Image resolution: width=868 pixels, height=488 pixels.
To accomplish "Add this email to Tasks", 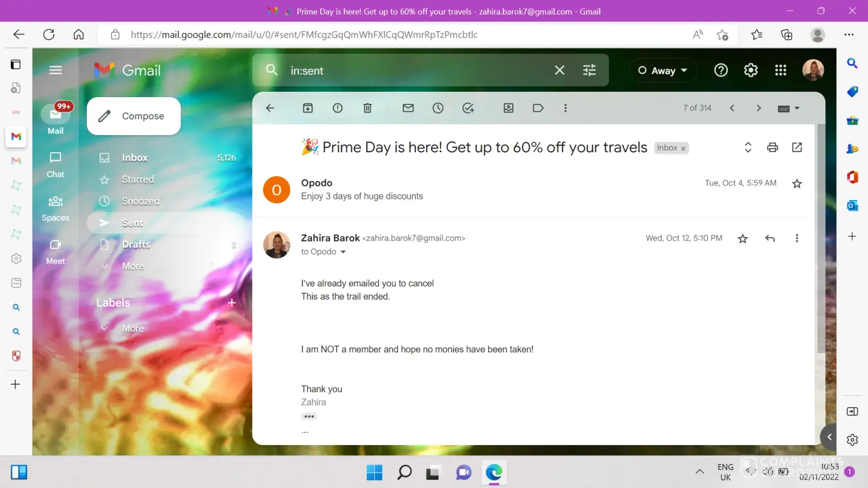I will tap(468, 108).
